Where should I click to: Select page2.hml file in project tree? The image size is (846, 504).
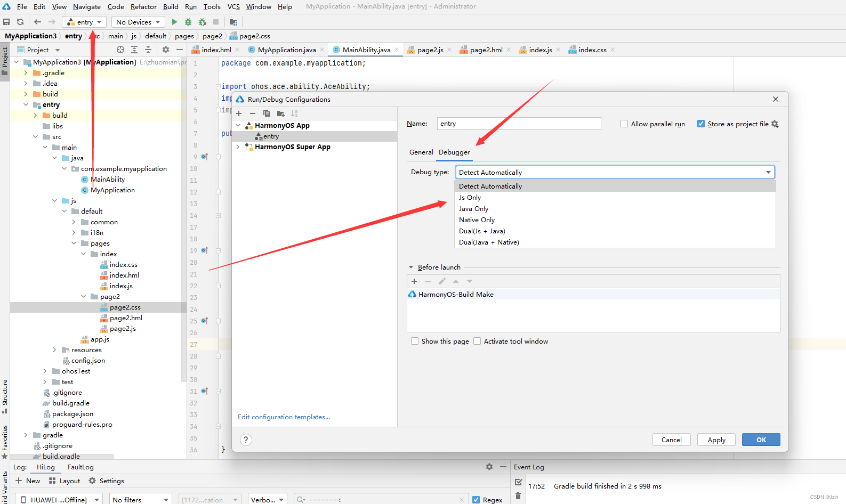(126, 318)
